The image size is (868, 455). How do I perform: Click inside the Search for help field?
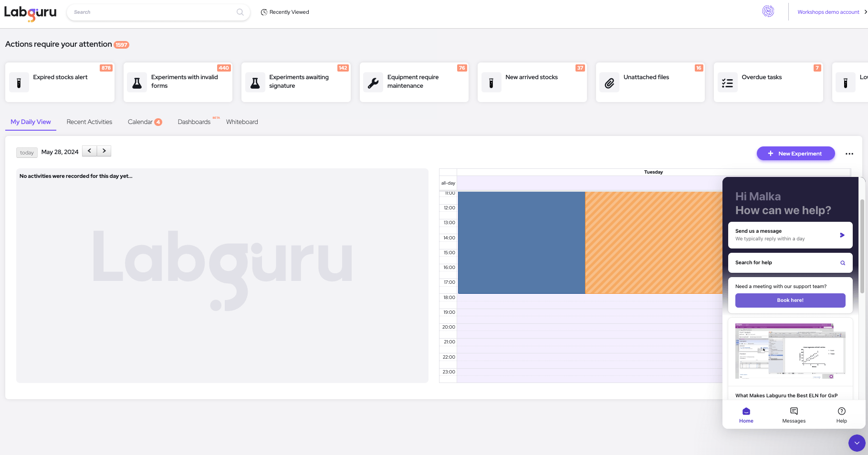[x=783, y=262]
